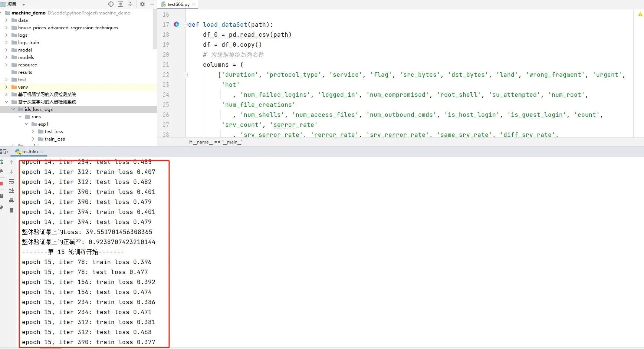Select the machine_demo project root

coord(29,13)
